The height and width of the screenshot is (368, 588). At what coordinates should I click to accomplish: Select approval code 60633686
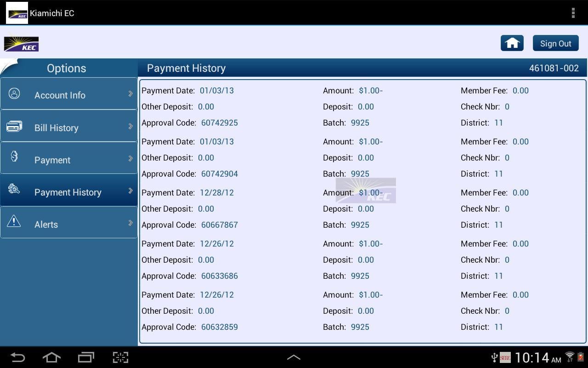click(x=220, y=276)
